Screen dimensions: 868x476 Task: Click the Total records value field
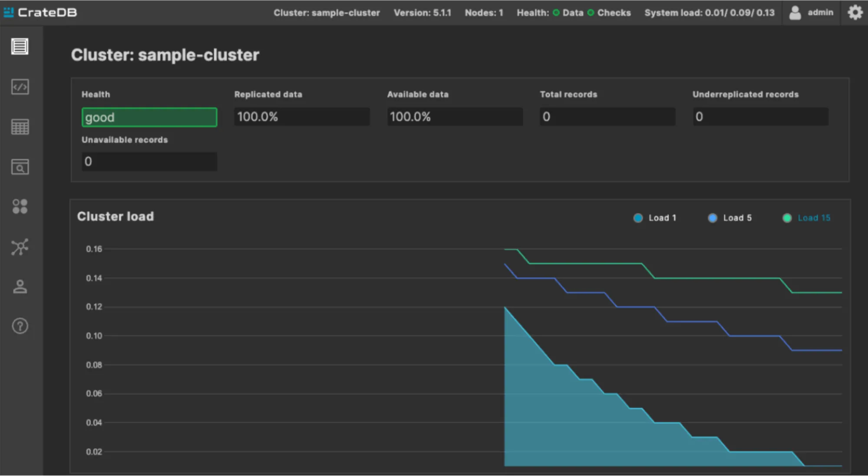(607, 117)
